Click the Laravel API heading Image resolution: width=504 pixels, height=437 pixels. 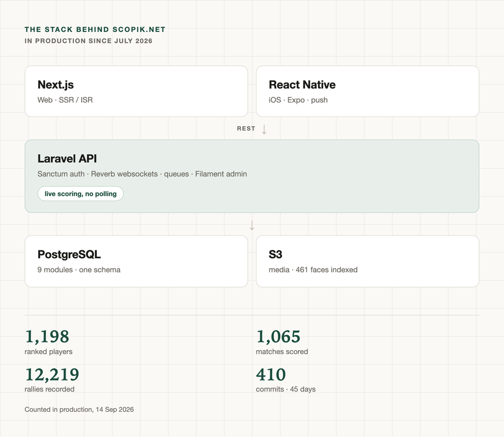tap(67, 159)
